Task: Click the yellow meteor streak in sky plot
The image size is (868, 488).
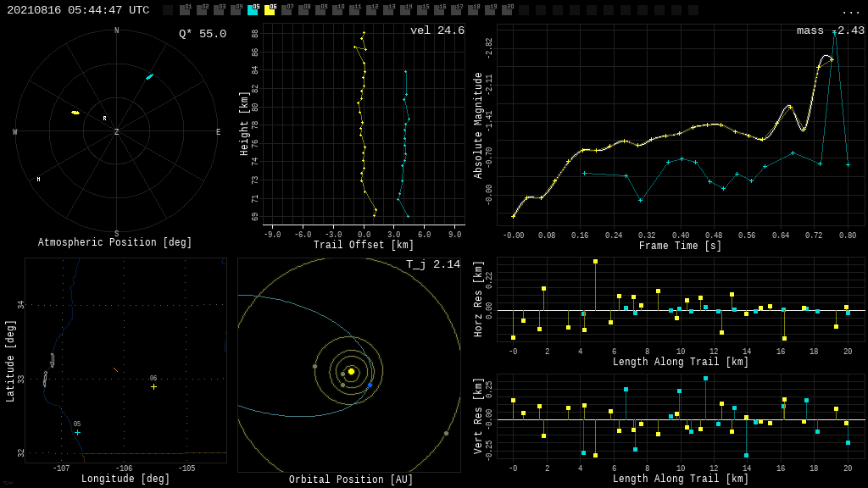Action: (x=75, y=112)
